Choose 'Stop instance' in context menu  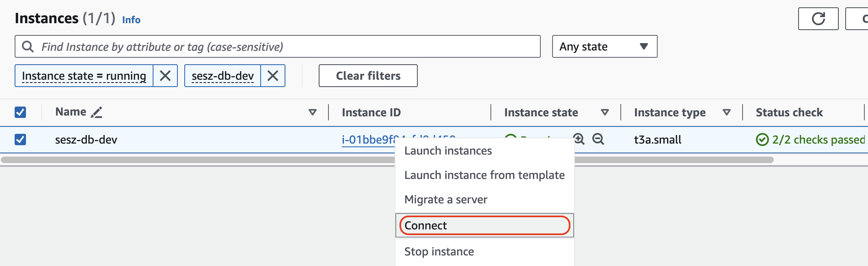click(439, 252)
